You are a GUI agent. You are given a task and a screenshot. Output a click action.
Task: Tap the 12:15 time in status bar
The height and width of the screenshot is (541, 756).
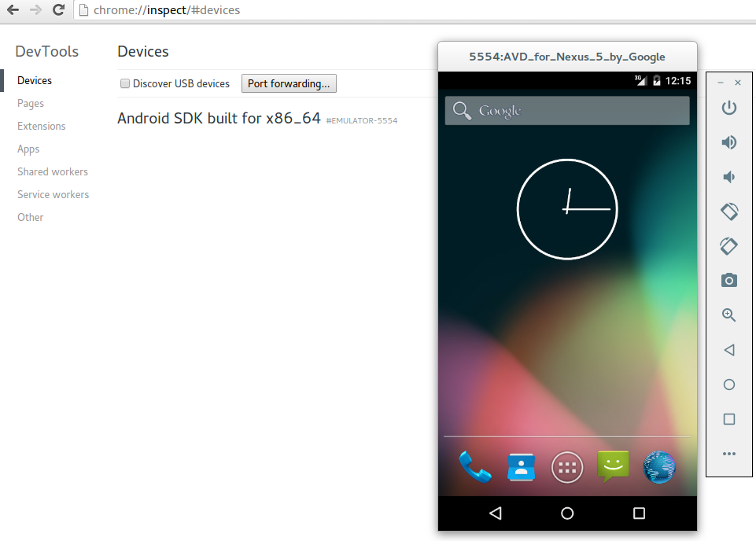pos(678,81)
